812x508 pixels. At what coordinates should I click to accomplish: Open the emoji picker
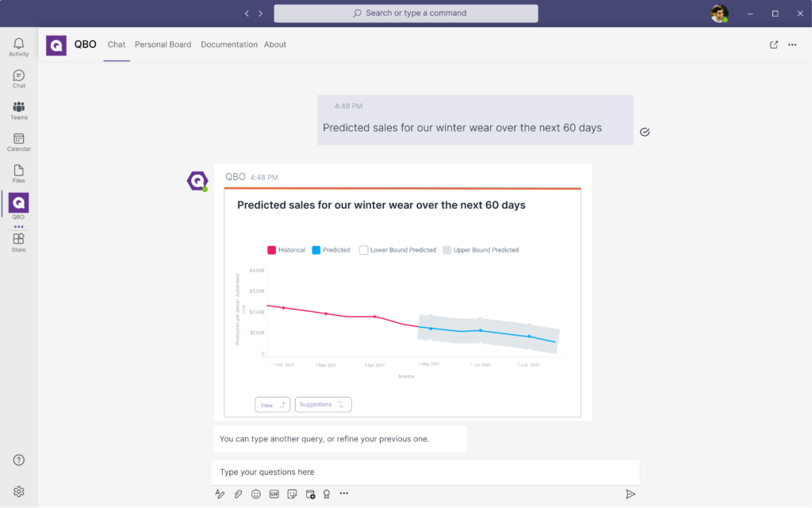coord(256,494)
